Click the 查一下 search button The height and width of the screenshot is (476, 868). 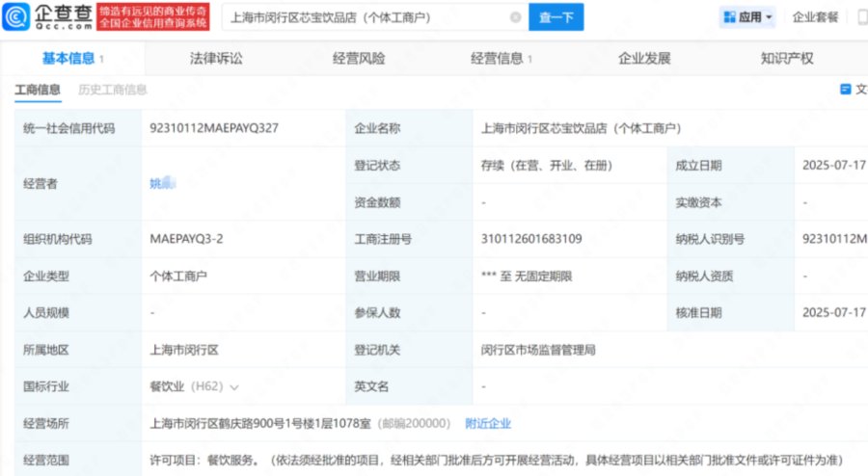[x=556, y=17]
